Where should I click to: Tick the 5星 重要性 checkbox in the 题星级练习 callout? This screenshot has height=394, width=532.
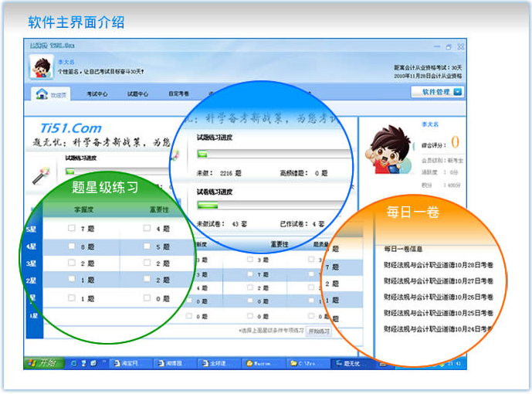(147, 228)
